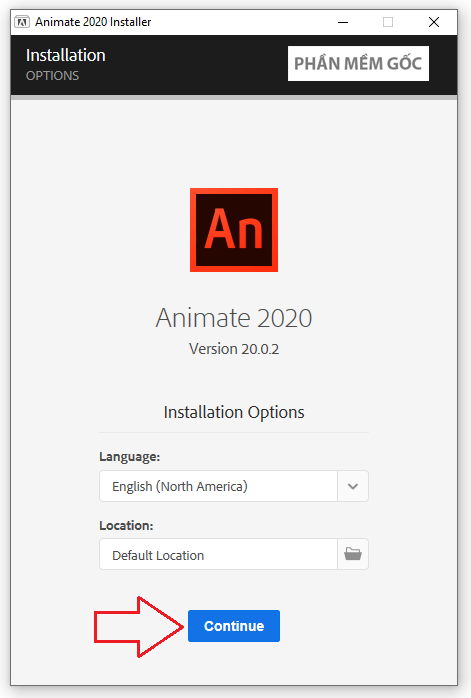Click the "Animate 2020" product title
471x698 pixels.
[x=234, y=318]
